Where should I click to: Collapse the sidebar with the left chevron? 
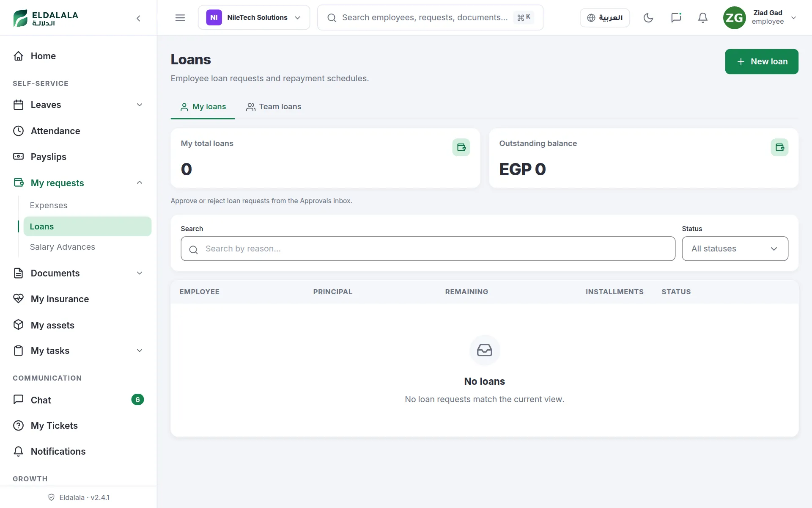tap(138, 18)
